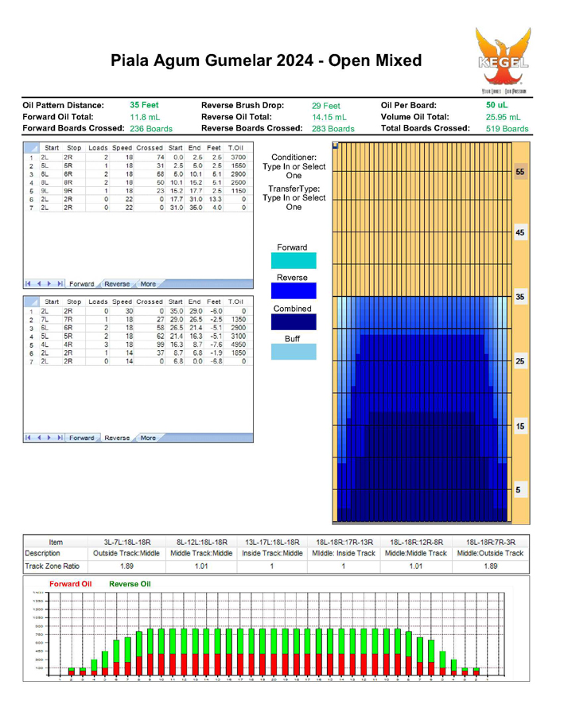The image size is (564, 728).
Task: Click the dark navy Combined color swatch
Action: click(294, 321)
